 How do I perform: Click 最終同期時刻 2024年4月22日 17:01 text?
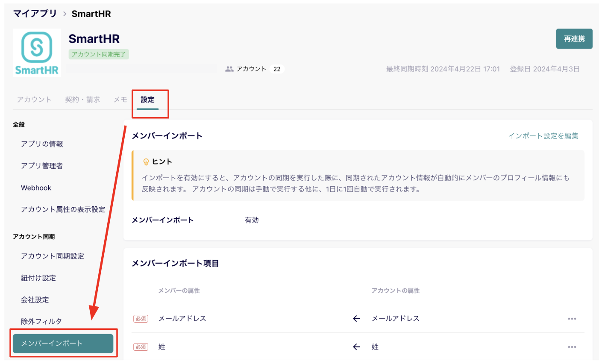[443, 69]
